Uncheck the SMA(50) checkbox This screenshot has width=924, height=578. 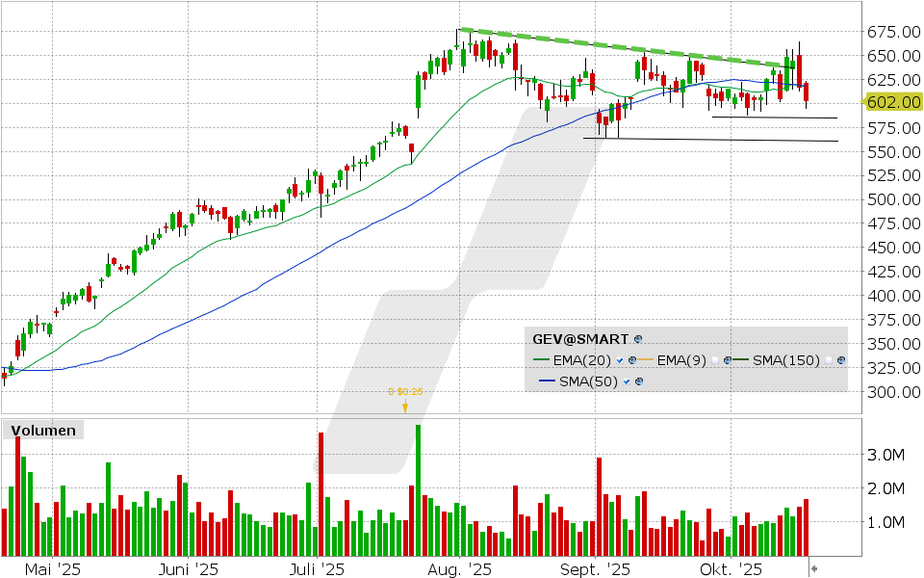(x=625, y=382)
